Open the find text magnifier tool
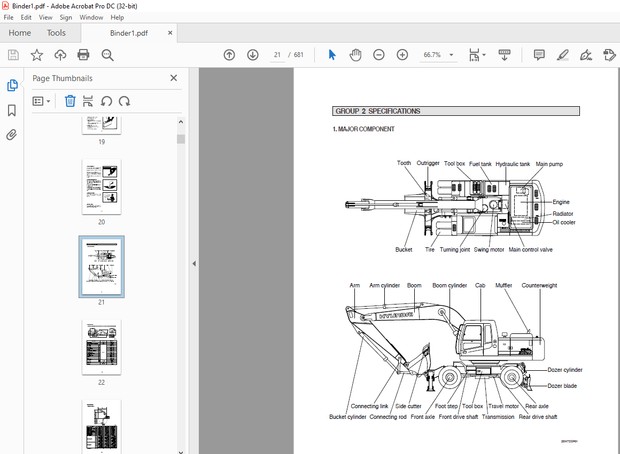The width and height of the screenshot is (620, 454). pyautogui.click(x=107, y=55)
